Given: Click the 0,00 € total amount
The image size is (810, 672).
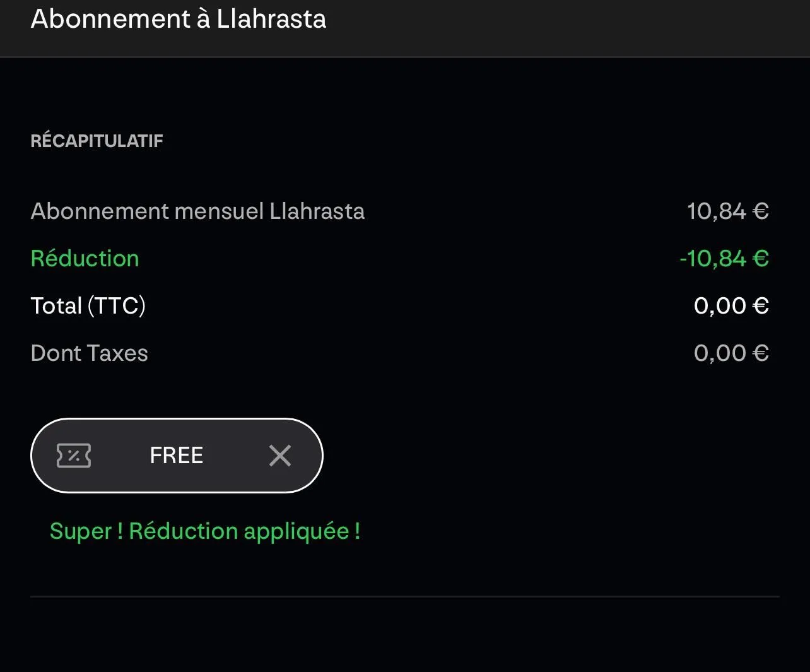Looking at the screenshot, I should click(731, 306).
